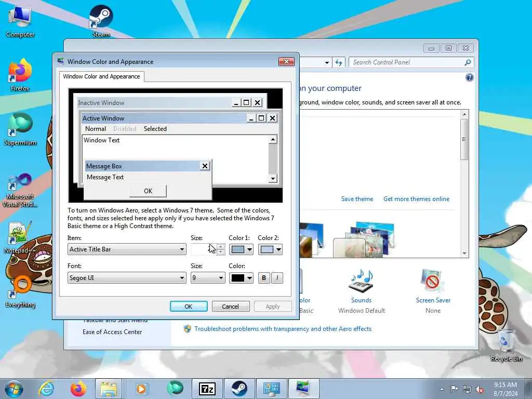The image size is (532, 399).
Task: Close the Window Color and Appearance dialog
Action: pos(286,61)
